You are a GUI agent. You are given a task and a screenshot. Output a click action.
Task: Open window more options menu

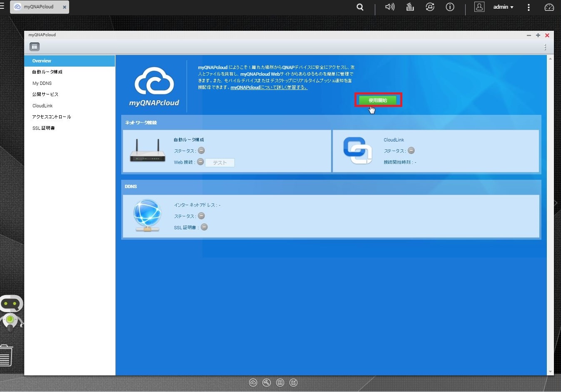(545, 47)
